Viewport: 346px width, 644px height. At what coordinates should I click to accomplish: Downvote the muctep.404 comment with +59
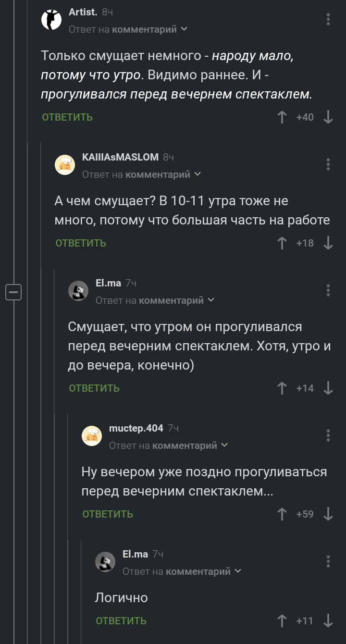[328, 514]
